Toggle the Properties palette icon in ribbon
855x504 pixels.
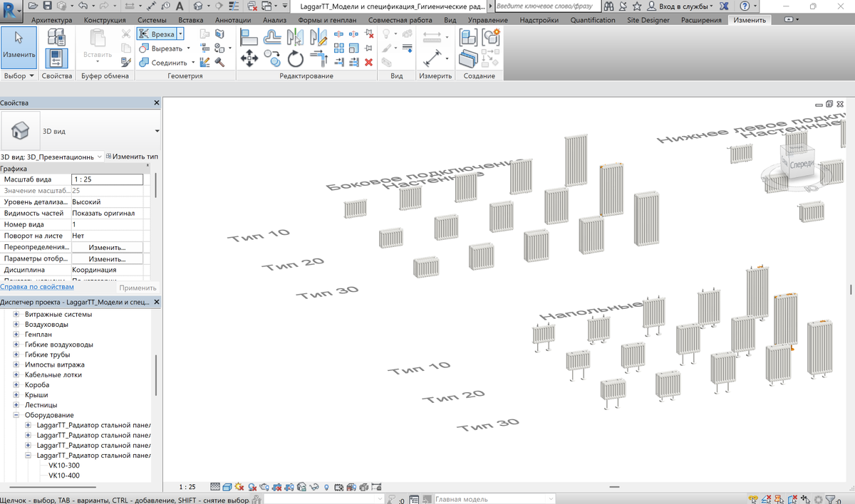(56, 58)
